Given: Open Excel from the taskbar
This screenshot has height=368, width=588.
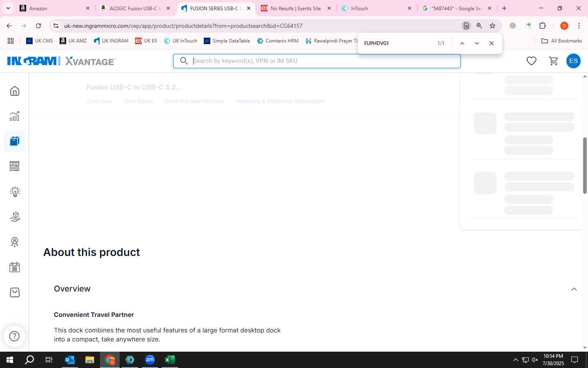Looking at the screenshot, I should pos(170,360).
